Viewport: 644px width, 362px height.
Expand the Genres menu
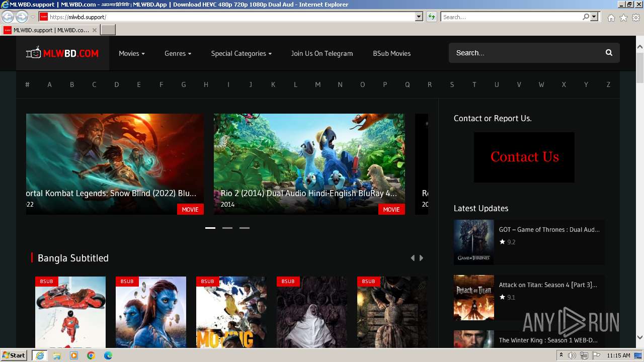click(178, 53)
